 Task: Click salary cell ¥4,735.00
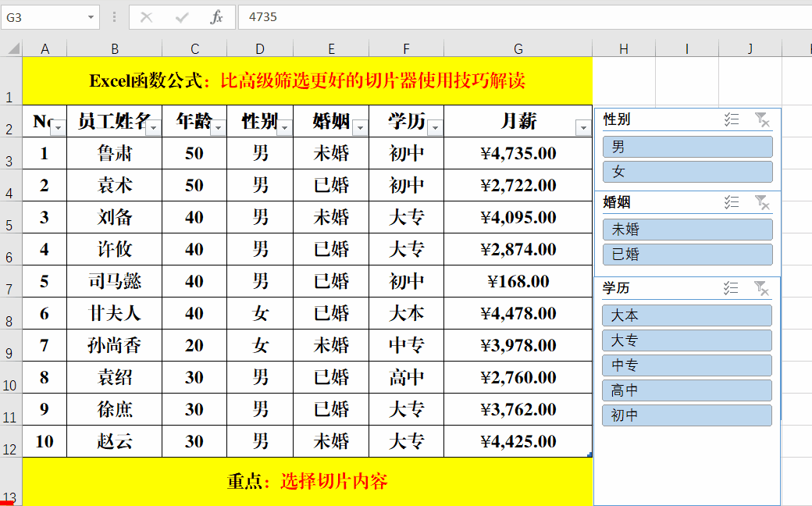[518, 153]
